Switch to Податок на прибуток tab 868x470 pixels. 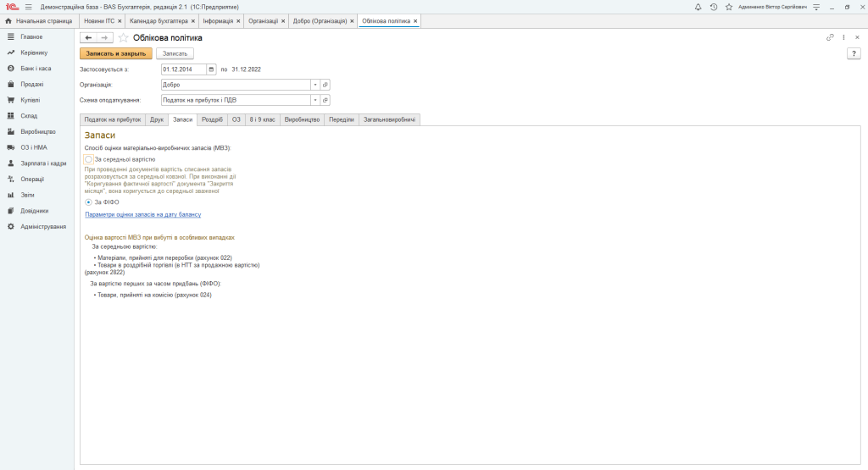113,119
